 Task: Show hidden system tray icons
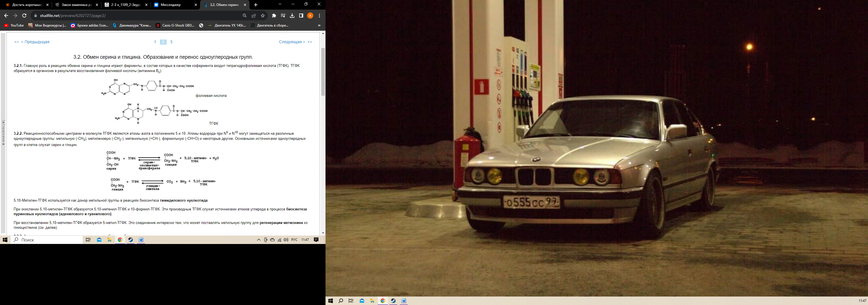(x=259, y=240)
